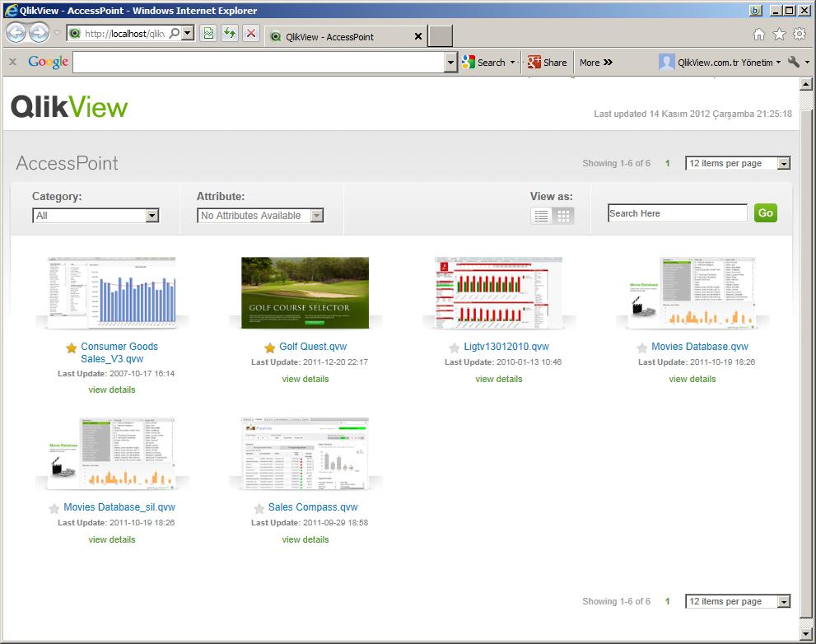This screenshot has width=816, height=644.
Task: Click the Ligtv13012010 red dashboard thumbnail
Action: point(498,292)
